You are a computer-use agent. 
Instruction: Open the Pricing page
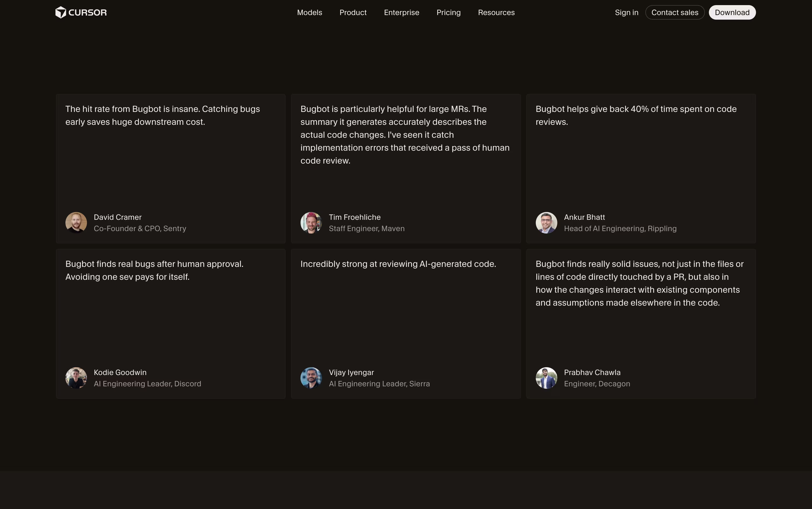[x=449, y=12]
